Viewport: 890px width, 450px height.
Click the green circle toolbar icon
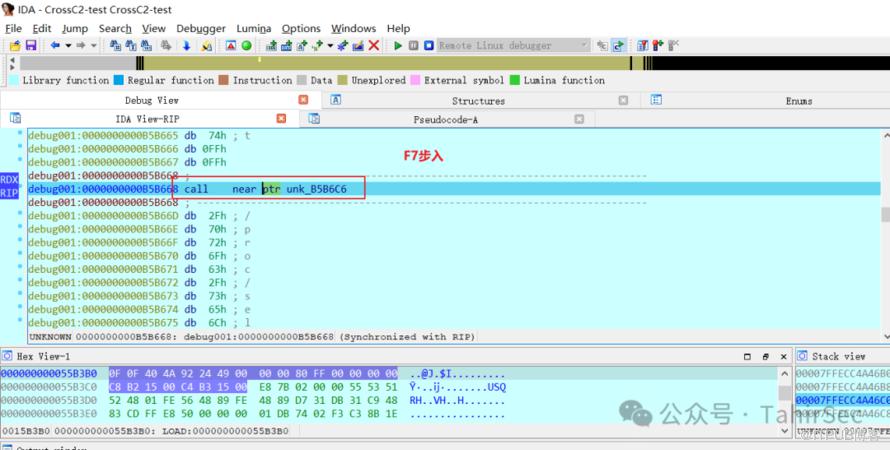[246, 45]
